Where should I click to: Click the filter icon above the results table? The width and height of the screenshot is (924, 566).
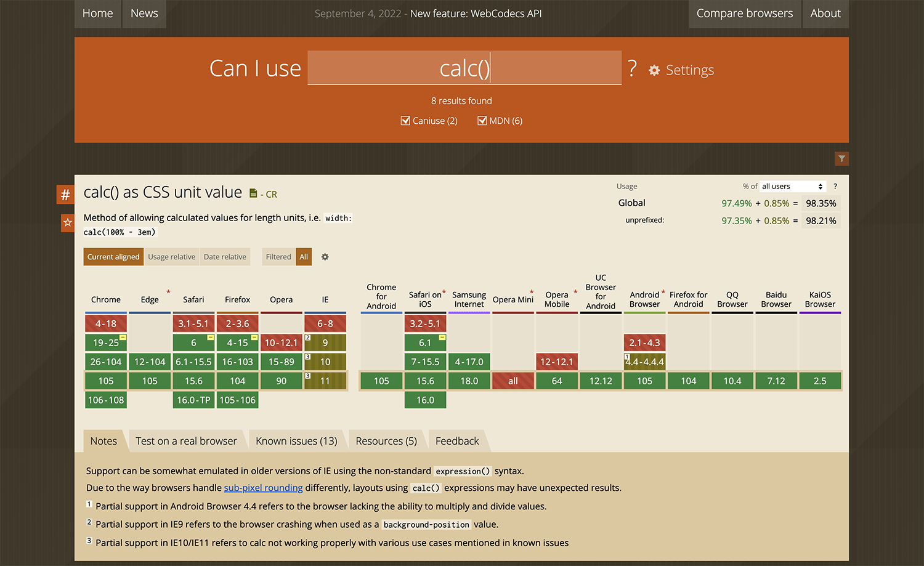(x=841, y=158)
